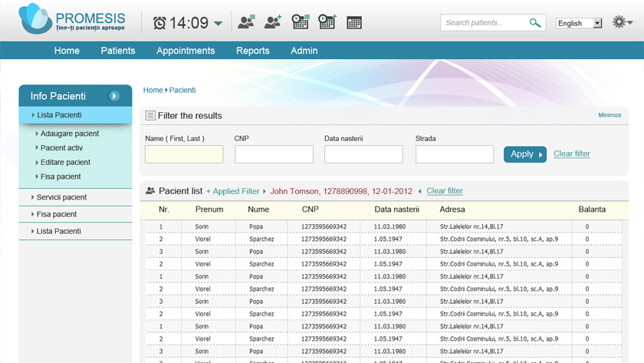Image resolution: width=644 pixels, height=363 pixels.
Task: Open Fisa pacient sub-item under Lista Pacienti
Action: 61,177
